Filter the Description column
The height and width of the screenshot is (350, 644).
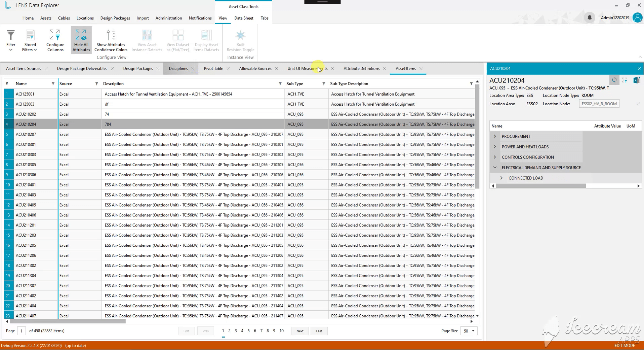tap(280, 83)
